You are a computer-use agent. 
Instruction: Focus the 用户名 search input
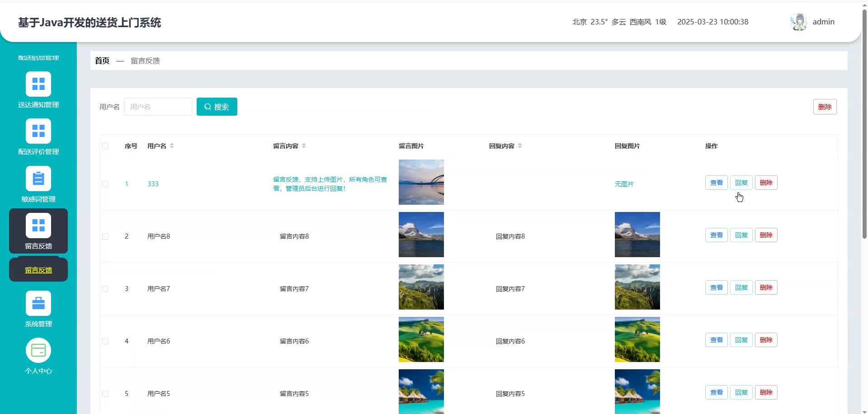158,107
